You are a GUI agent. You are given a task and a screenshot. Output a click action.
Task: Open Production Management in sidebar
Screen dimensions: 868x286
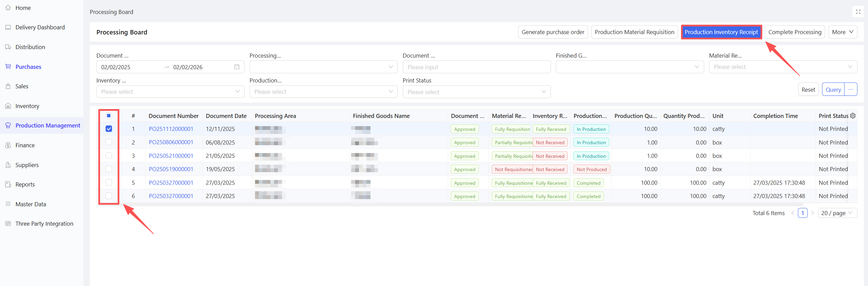[x=48, y=125]
